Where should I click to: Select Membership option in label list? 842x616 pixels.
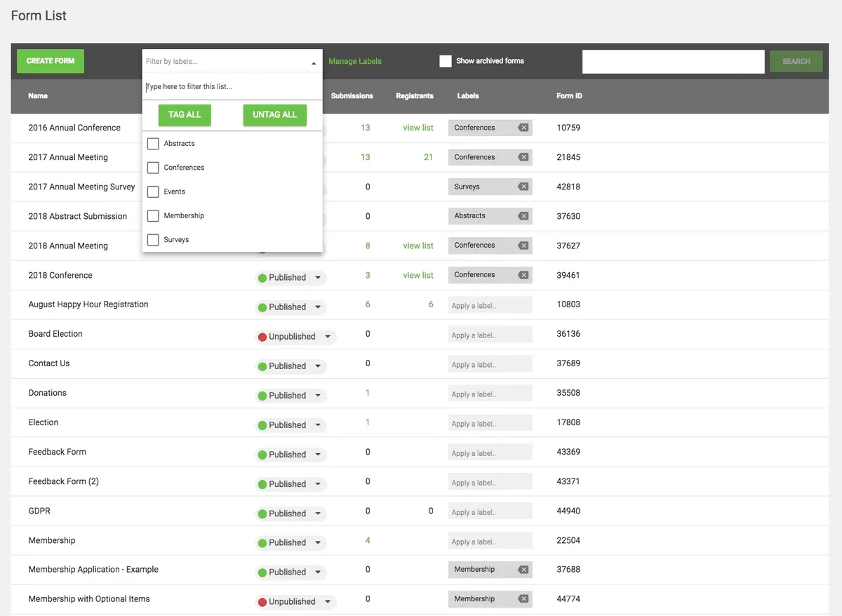pyautogui.click(x=184, y=215)
